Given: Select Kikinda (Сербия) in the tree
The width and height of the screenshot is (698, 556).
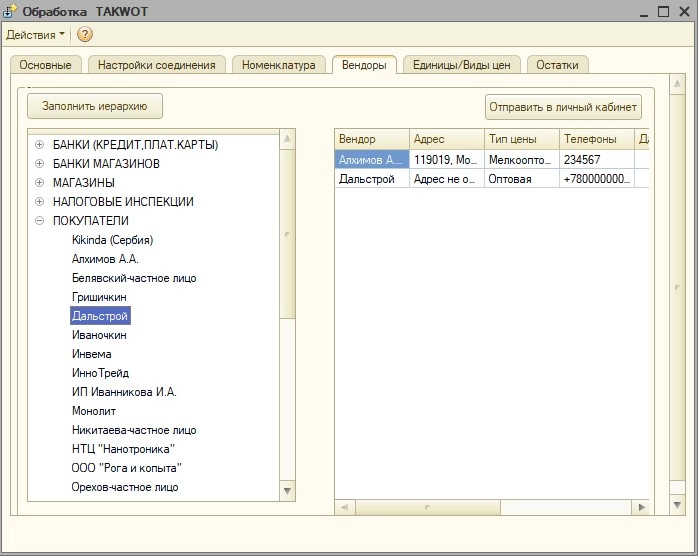Looking at the screenshot, I should tap(112, 240).
